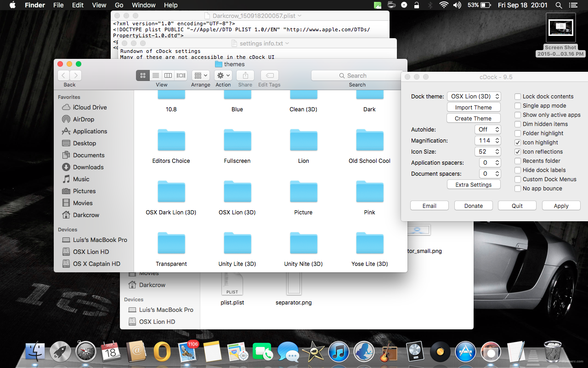Open the Help menu

170,5
